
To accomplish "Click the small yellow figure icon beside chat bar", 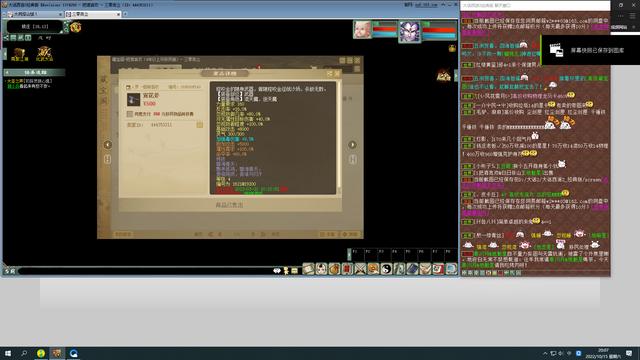I will [x=286, y=271].
